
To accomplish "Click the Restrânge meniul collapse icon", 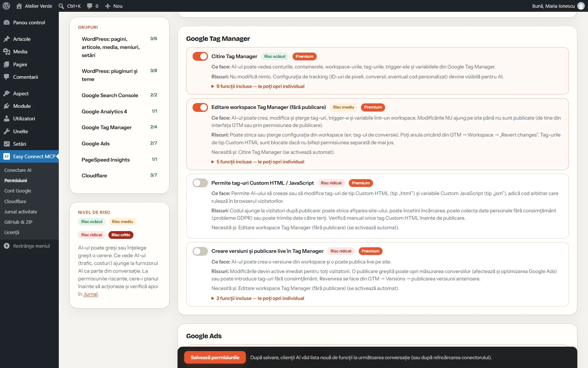I will coord(7,246).
